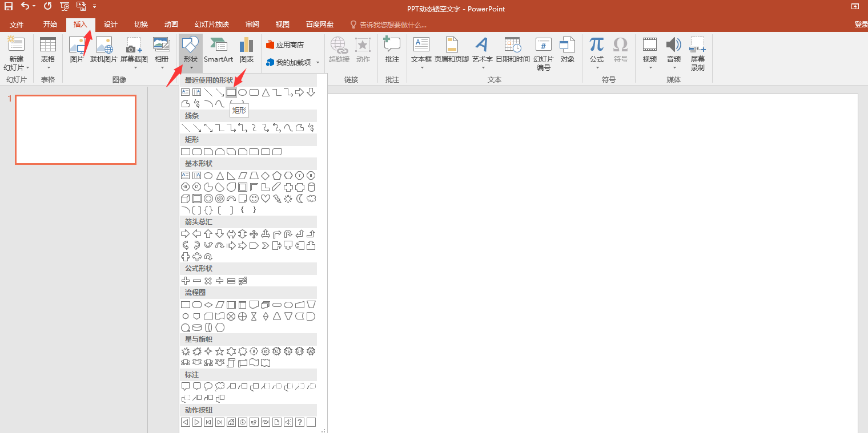Screen dimensions: 868x433
Task: Choose the division sign equation shape
Action: pyautogui.click(x=220, y=281)
